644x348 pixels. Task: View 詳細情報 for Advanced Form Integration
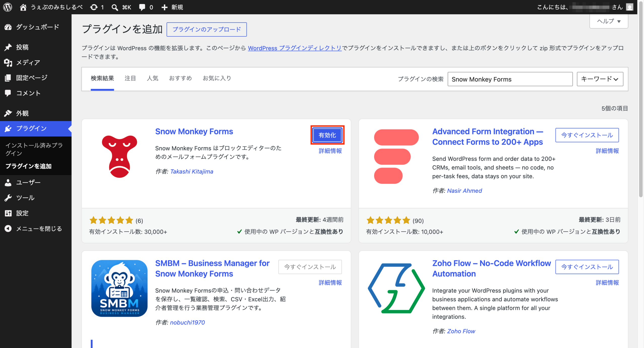pyautogui.click(x=607, y=151)
